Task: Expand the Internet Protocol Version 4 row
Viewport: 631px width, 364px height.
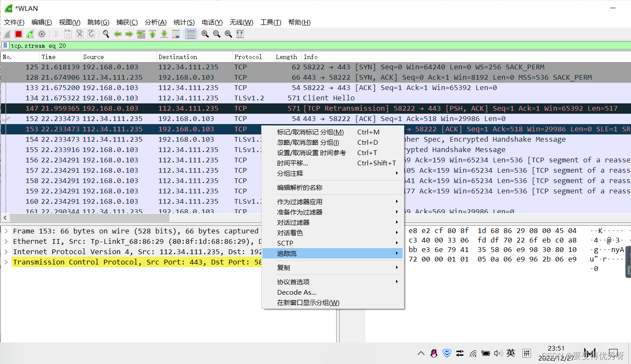Action: pyautogui.click(x=6, y=252)
